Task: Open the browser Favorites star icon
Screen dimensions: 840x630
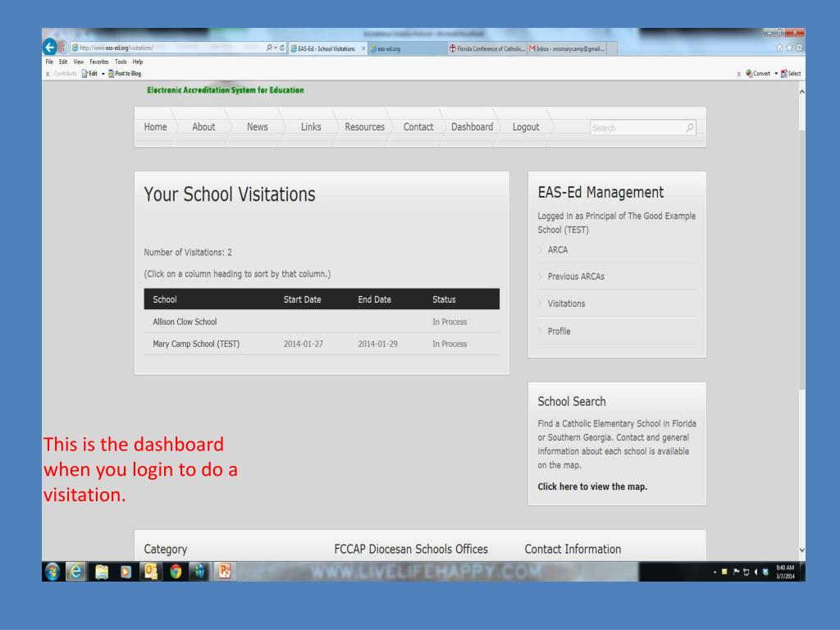Action: [789, 48]
